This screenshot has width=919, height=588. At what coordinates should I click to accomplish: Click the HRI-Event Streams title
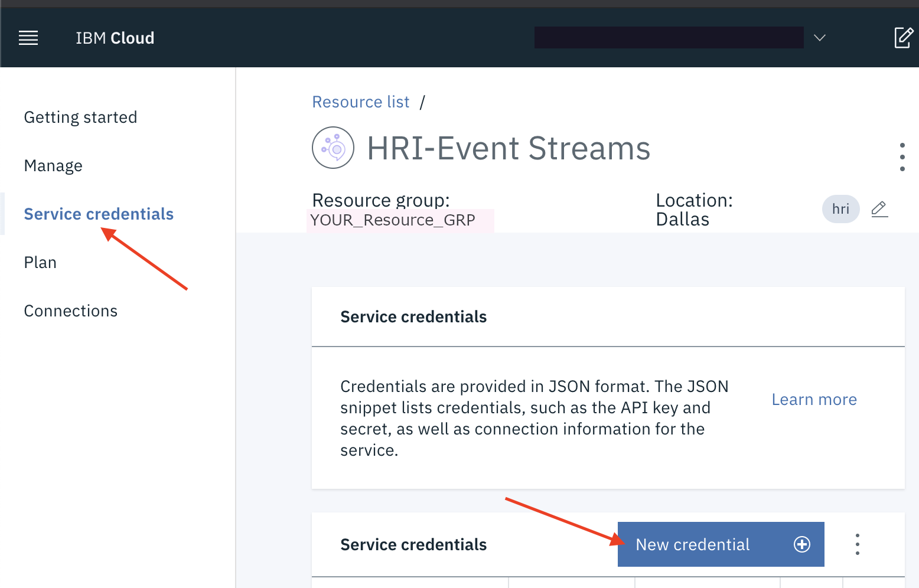[509, 148]
